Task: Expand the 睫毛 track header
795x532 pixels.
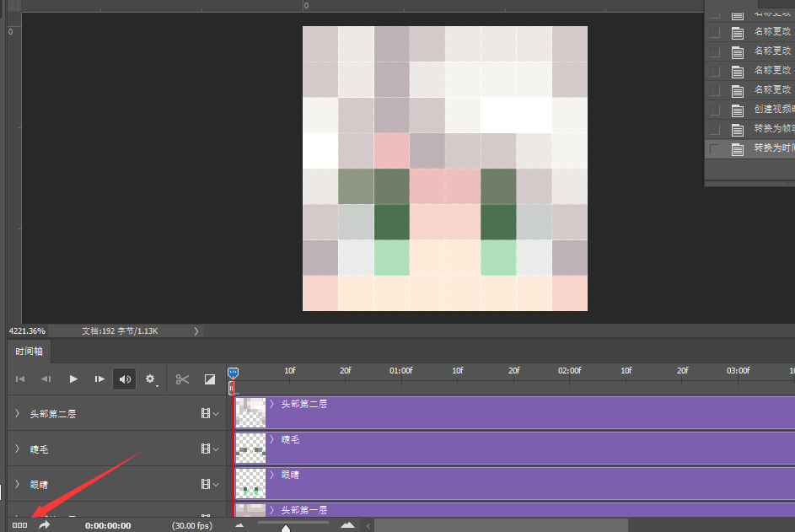Action: 17,449
